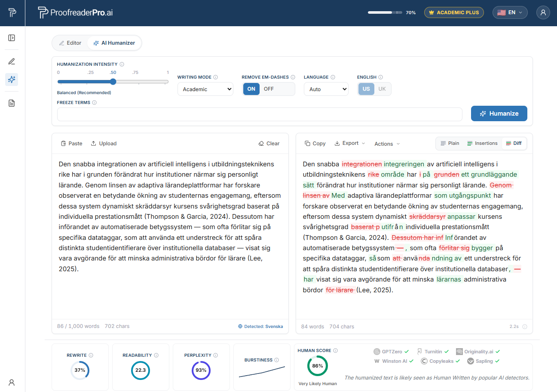Switch output view to Insertions
The width and height of the screenshot is (557, 392).
(482, 143)
